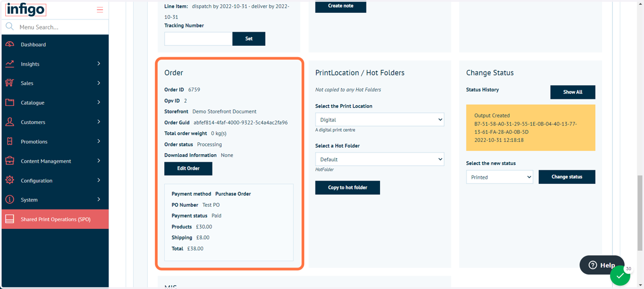Open the Catalogue menu item
Image resolution: width=644 pixels, height=289 pixels.
pos(55,103)
